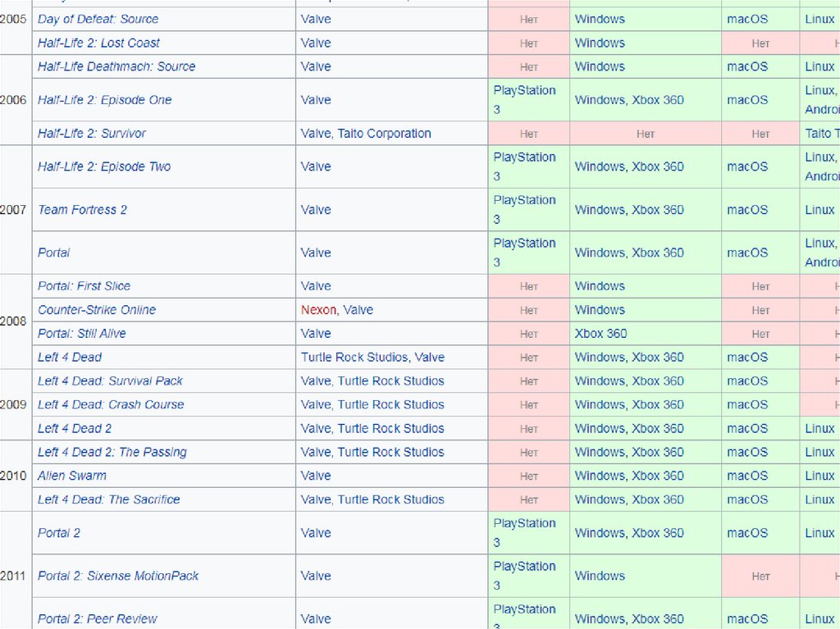
Task: Open Half-Life 2: Episode Two article
Action: pos(104,166)
